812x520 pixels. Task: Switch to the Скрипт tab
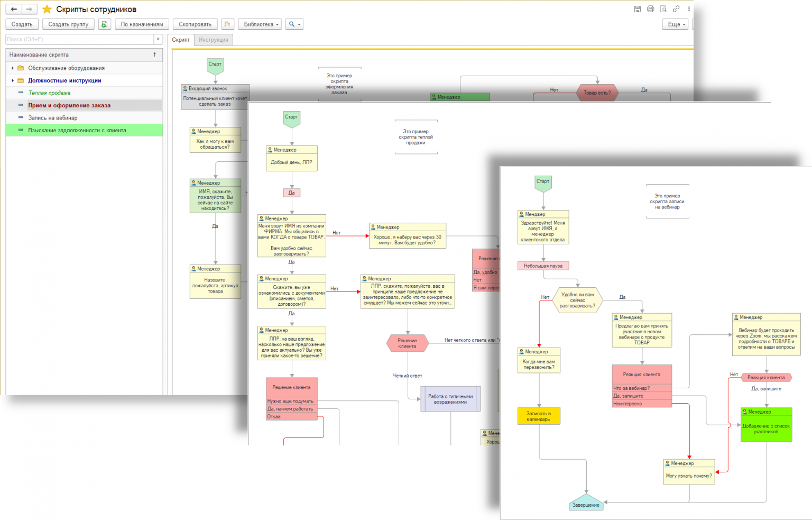181,40
